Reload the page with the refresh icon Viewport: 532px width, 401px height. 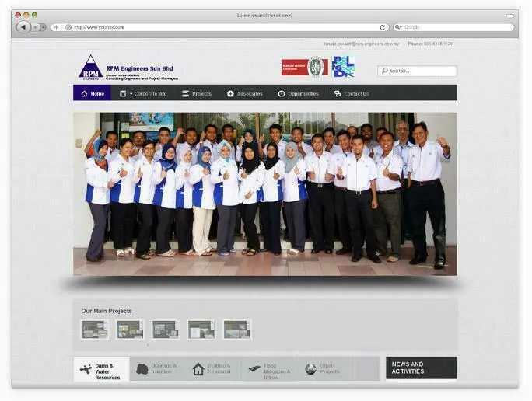pyautogui.click(x=382, y=27)
